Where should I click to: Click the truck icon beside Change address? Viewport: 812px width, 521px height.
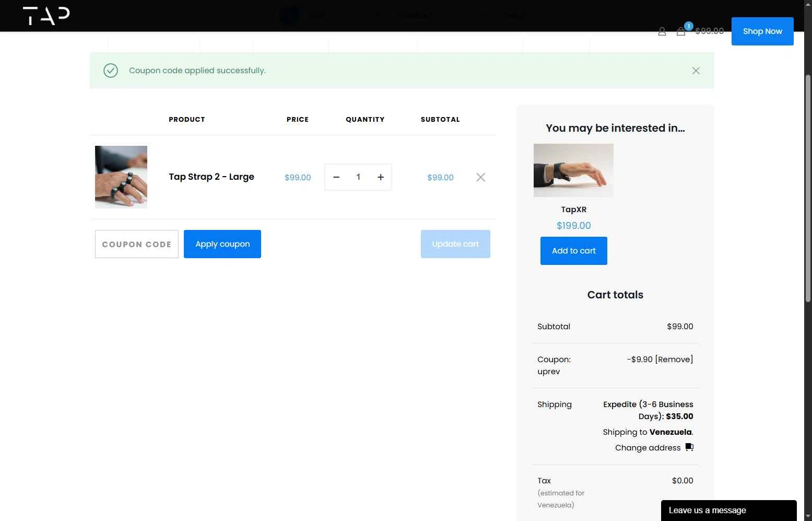(689, 447)
